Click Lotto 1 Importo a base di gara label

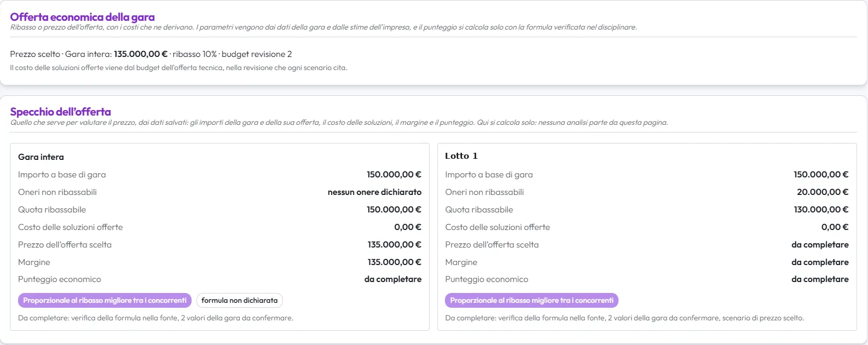(489, 175)
